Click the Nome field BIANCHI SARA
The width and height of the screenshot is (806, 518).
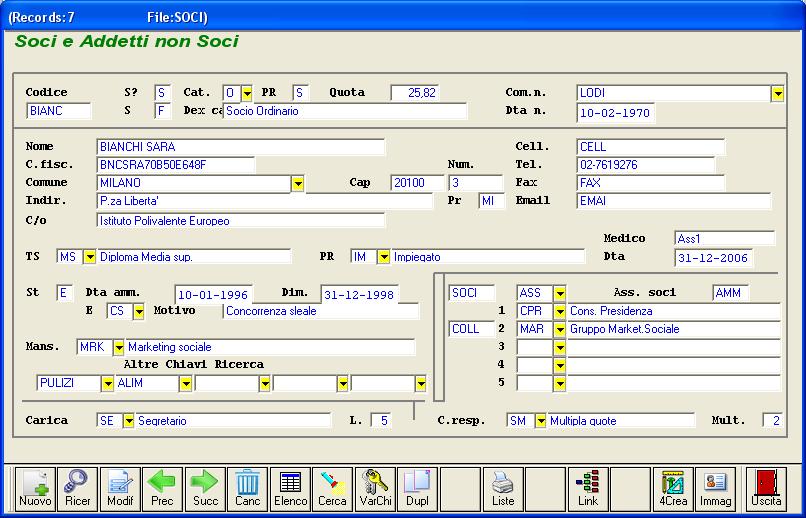240,147
